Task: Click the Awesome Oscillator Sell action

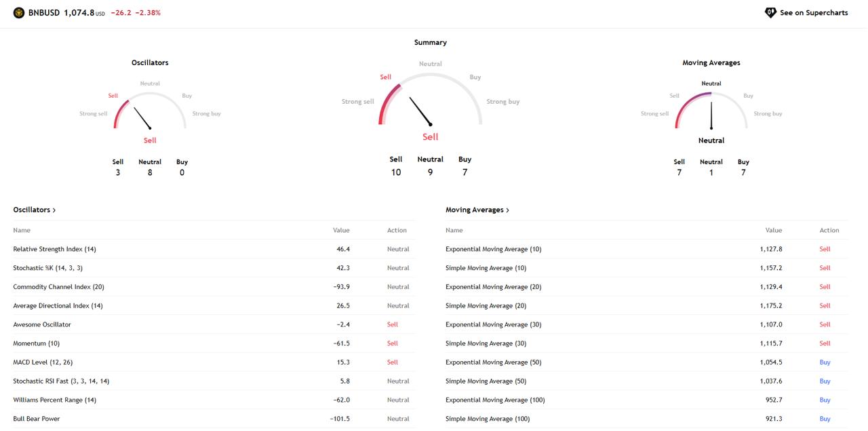Action: (392, 324)
